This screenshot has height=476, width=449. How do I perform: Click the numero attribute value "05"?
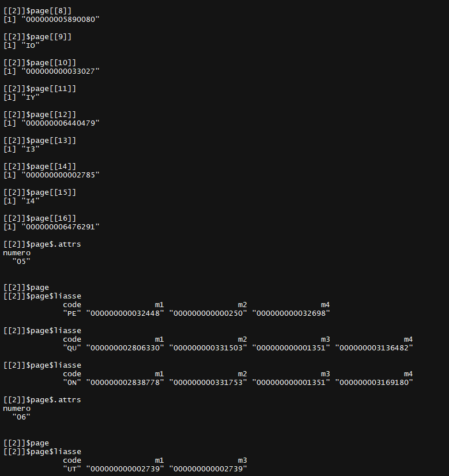pyautogui.click(x=21, y=262)
